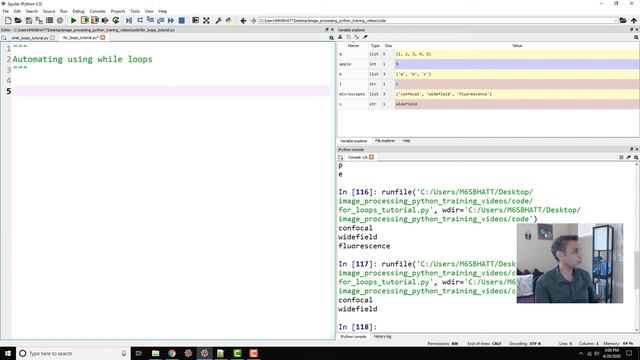This screenshot has width=640, height=360.
Task: Open the Debug menu
Action: pyautogui.click(x=78, y=11)
